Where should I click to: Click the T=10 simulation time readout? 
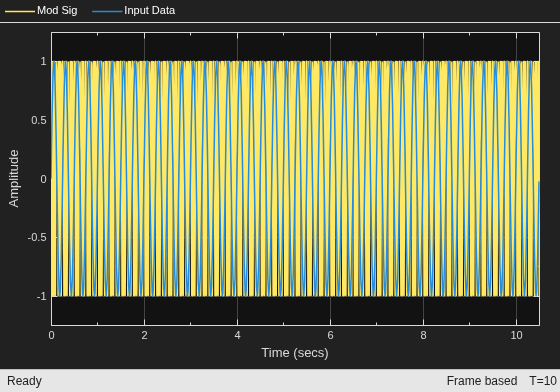[x=543, y=381]
